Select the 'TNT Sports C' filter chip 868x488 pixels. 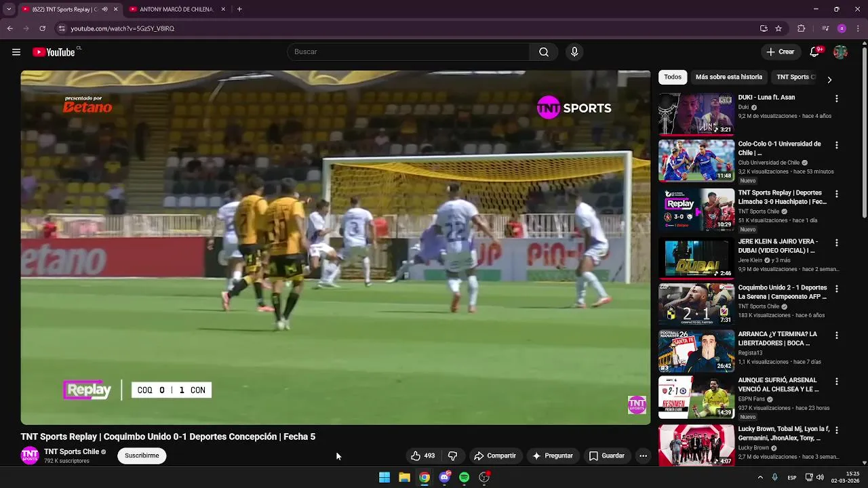pyautogui.click(x=795, y=77)
